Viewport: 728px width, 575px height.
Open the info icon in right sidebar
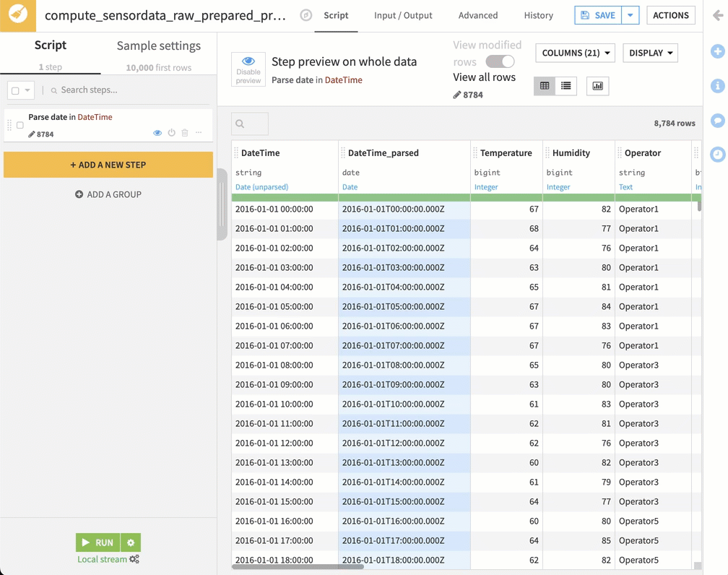pyautogui.click(x=717, y=85)
